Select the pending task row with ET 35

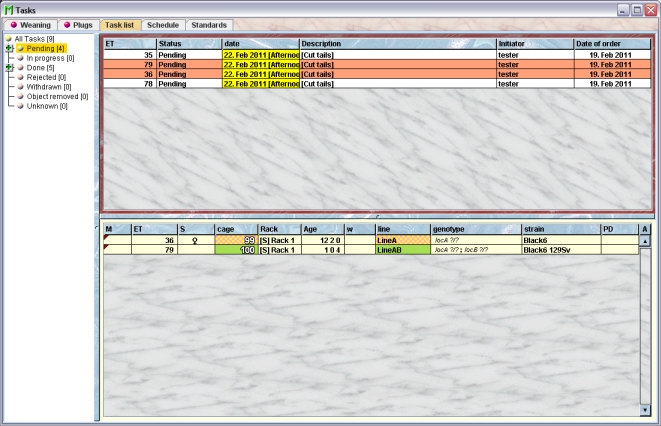pyautogui.click(x=300, y=55)
